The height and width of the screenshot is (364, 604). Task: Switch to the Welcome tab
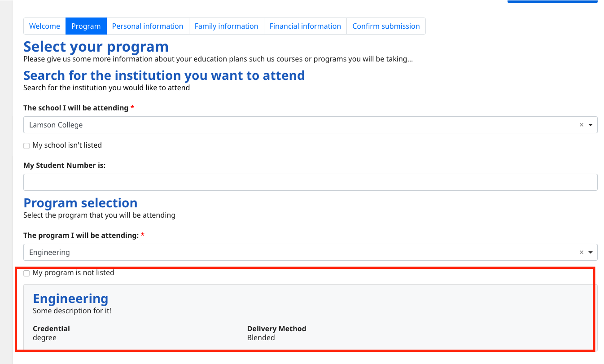point(44,26)
